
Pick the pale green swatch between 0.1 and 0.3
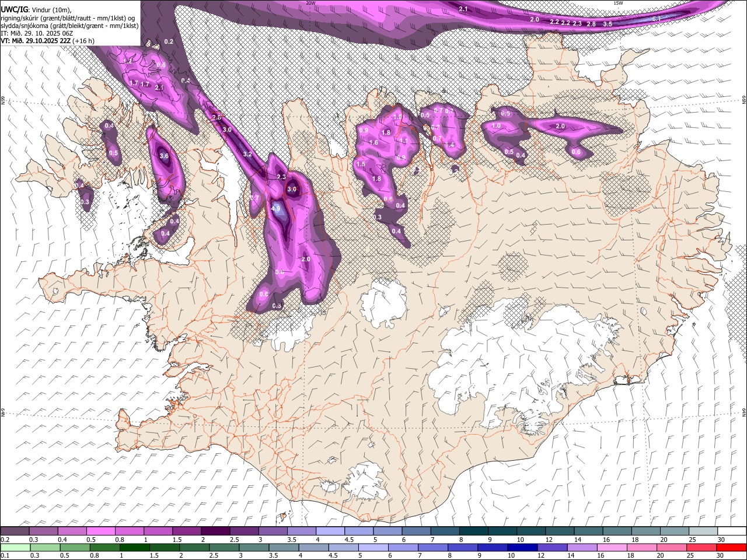coord(15,548)
